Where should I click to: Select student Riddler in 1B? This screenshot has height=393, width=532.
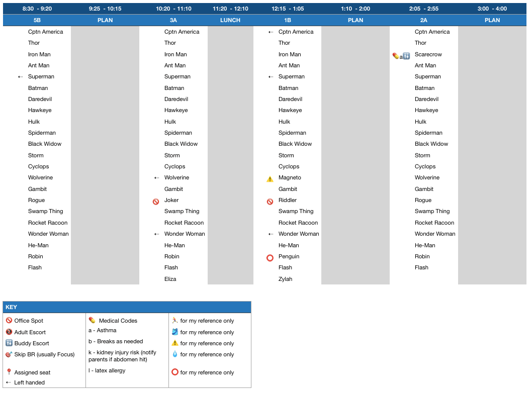coord(288,200)
